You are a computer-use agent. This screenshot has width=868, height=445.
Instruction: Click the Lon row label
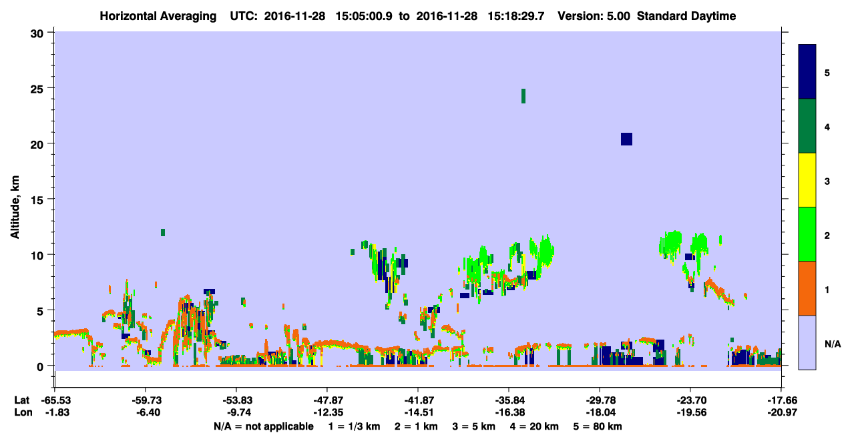(22, 412)
